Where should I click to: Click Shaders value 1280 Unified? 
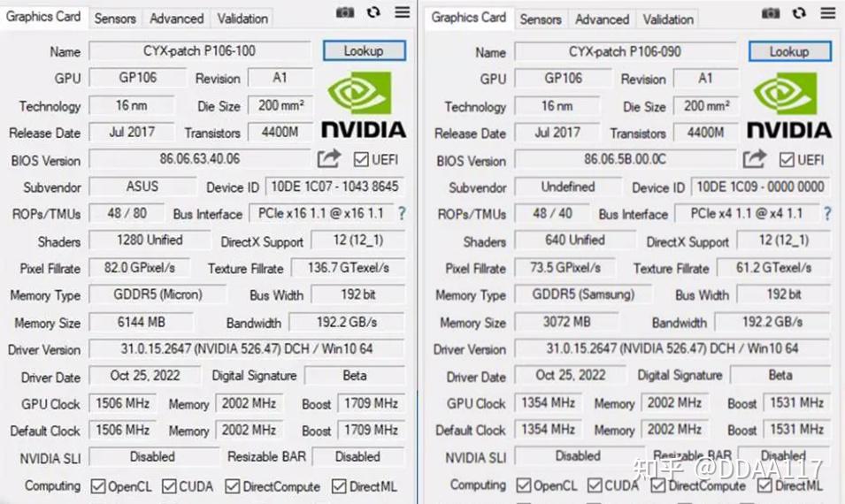point(150,241)
